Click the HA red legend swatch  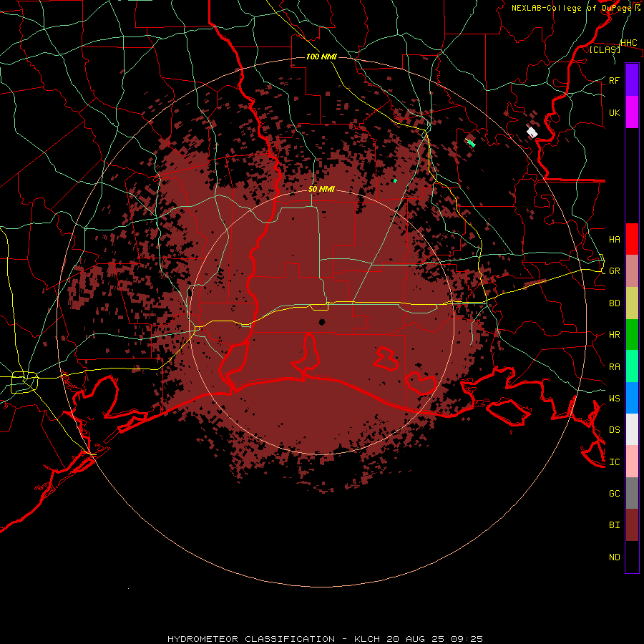(632, 239)
